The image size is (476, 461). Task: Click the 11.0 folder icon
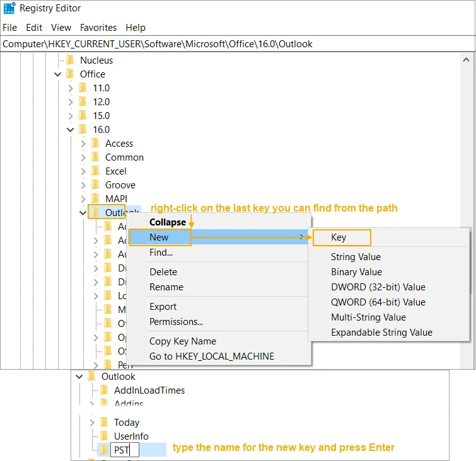(x=83, y=88)
